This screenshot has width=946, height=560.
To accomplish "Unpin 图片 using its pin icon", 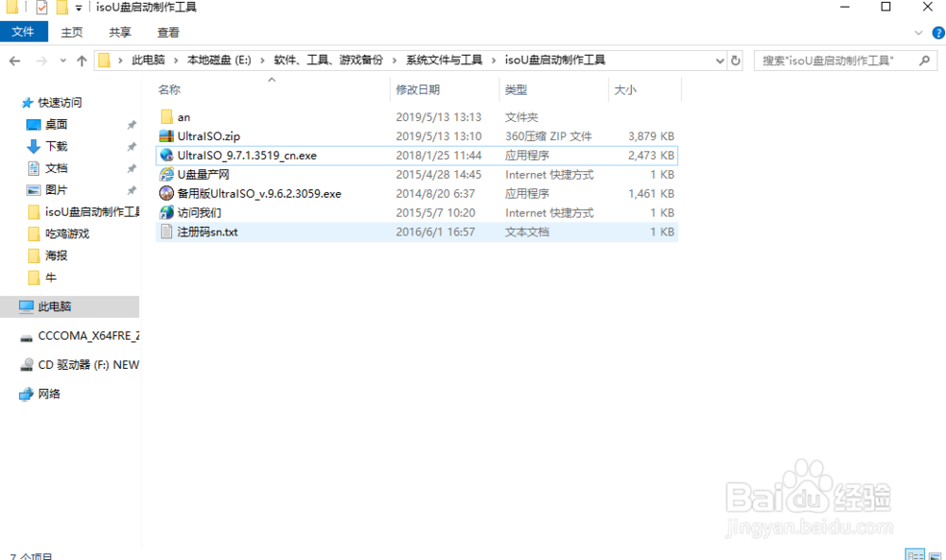I will coord(131,190).
